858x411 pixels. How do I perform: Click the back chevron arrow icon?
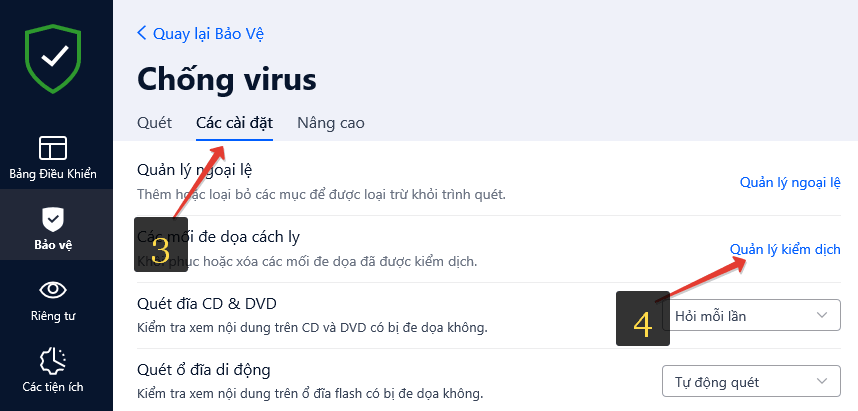coord(142,33)
